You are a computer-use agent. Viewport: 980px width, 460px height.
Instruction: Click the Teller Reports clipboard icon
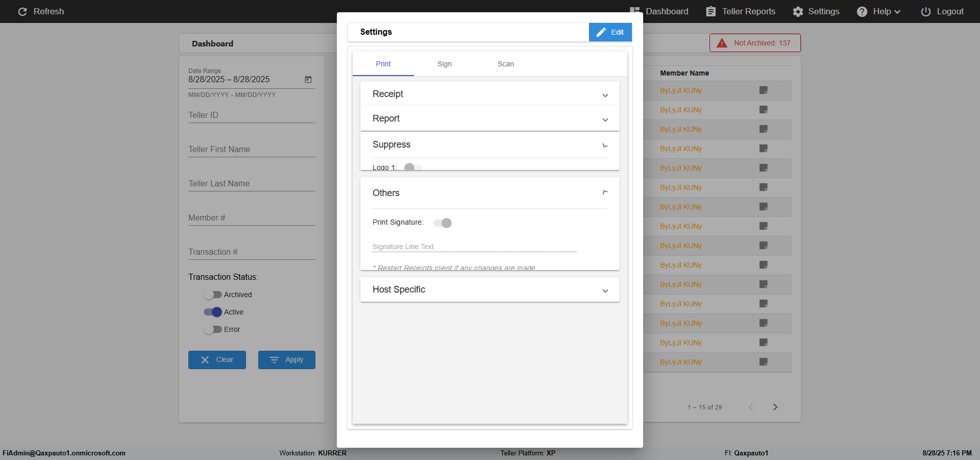click(710, 11)
